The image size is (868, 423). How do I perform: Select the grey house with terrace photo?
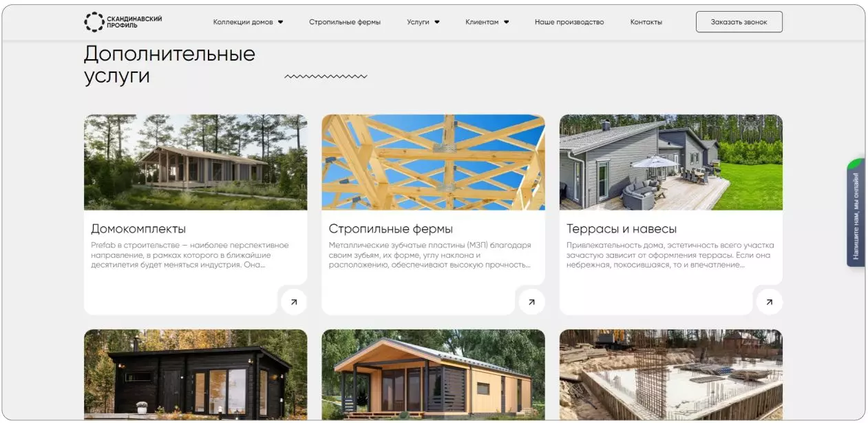(x=671, y=162)
